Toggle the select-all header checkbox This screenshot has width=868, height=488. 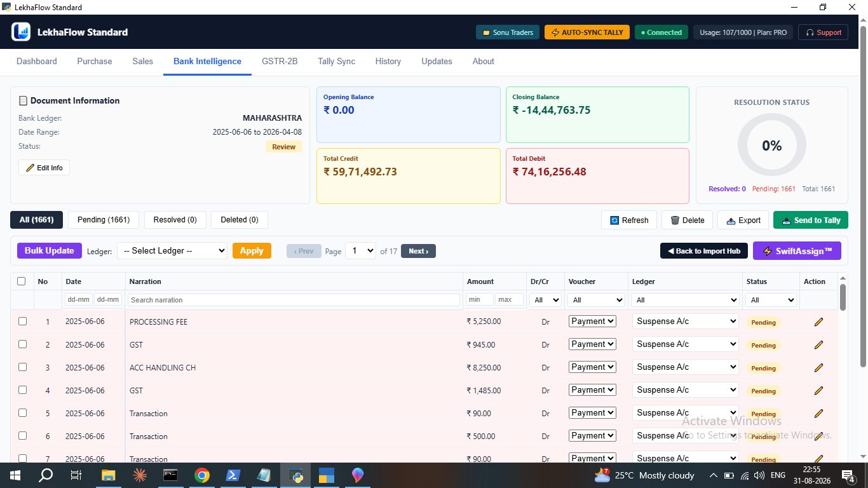tap(22, 281)
